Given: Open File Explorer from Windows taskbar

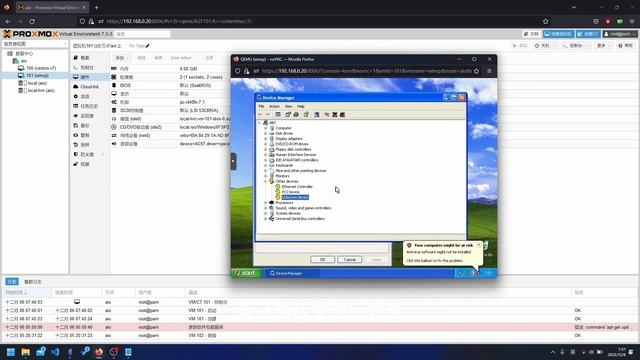Looking at the screenshot, I should point(25,352).
